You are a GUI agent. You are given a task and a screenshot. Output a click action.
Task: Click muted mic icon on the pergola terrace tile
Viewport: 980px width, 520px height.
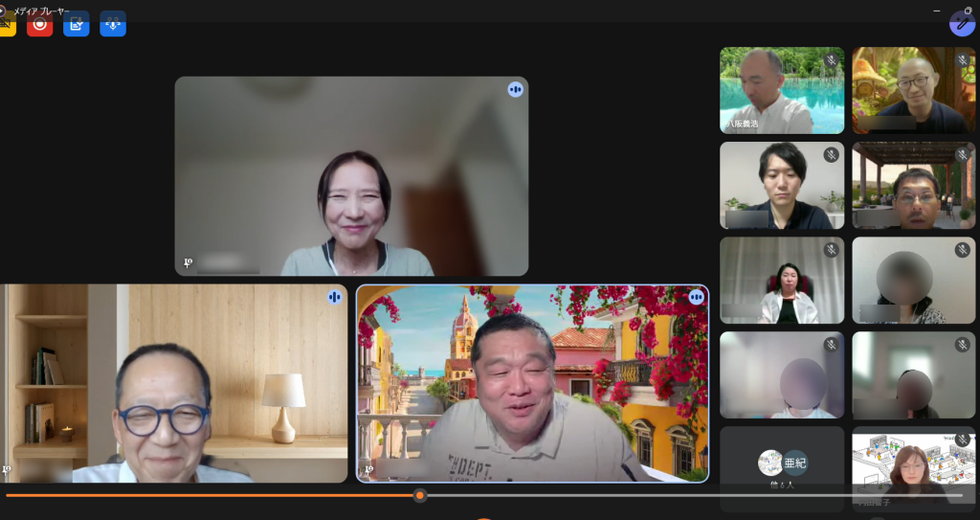(x=962, y=154)
